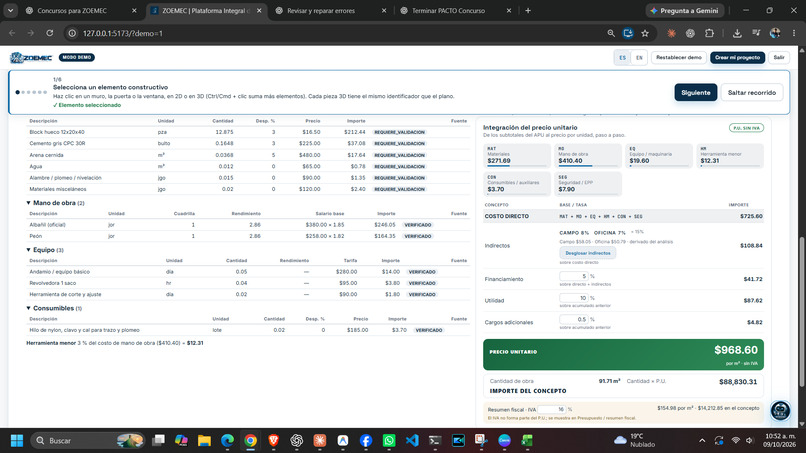This screenshot has width=806, height=453.
Task: Open the robot assistant chat icon
Action: pyautogui.click(x=780, y=410)
